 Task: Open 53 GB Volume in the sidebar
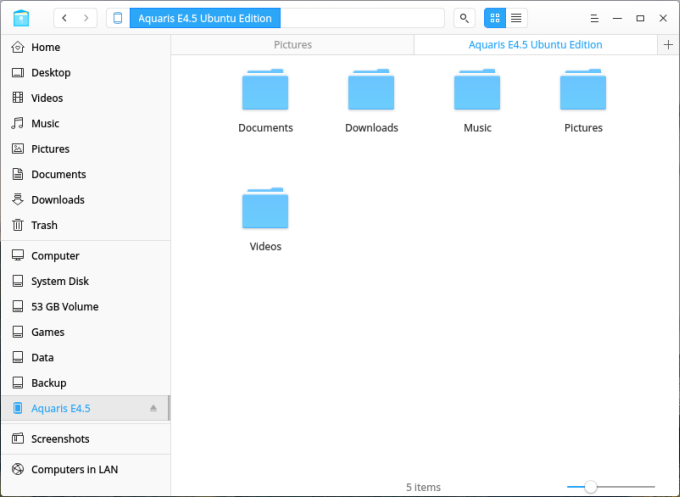(x=85, y=307)
